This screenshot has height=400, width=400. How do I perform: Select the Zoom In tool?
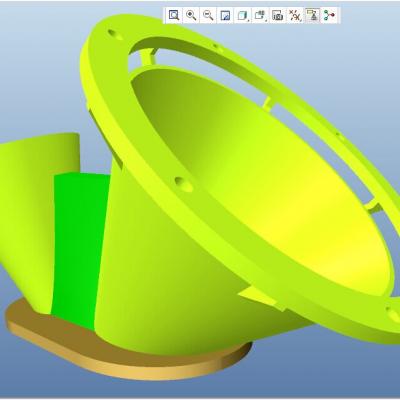click(x=191, y=15)
